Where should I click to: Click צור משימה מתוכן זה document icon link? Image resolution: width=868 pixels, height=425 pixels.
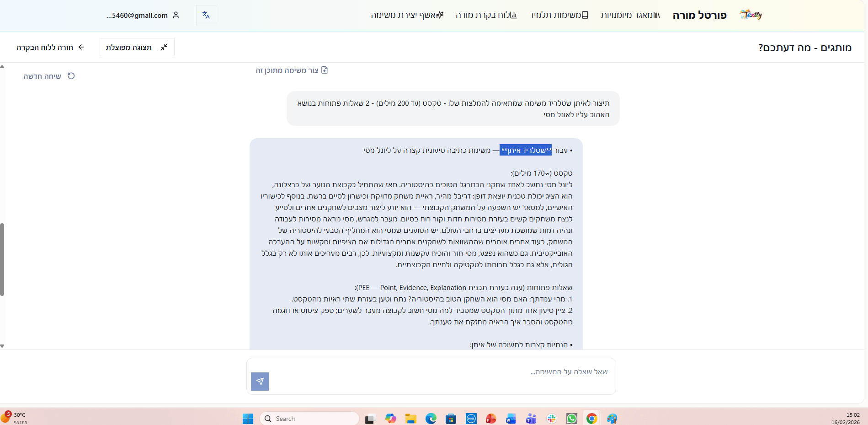coord(292,70)
